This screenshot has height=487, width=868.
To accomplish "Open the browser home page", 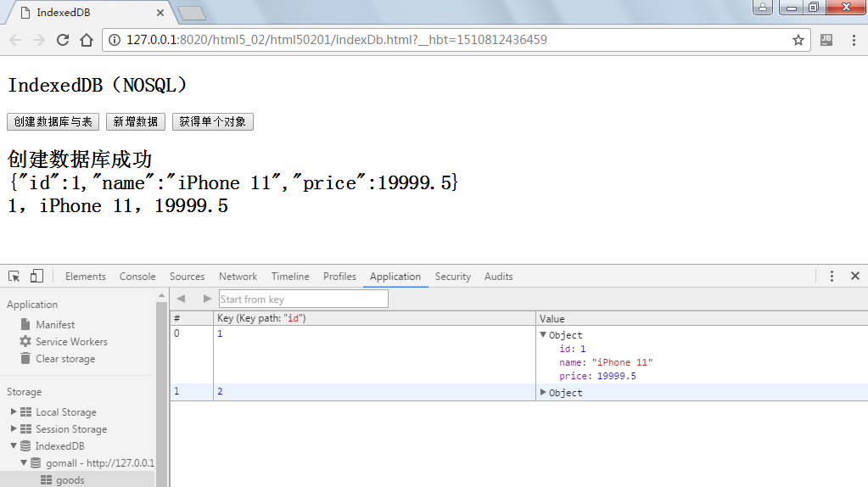I will [x=87, y=40].
